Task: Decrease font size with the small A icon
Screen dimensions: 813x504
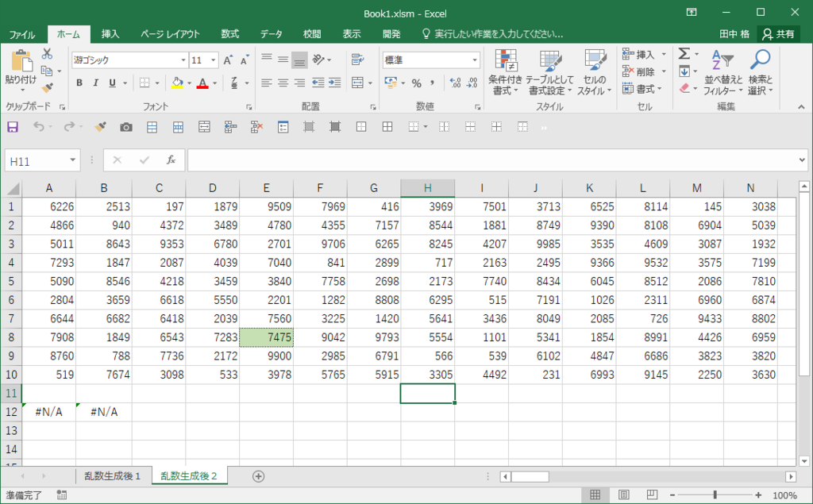Action: (245, 60)
